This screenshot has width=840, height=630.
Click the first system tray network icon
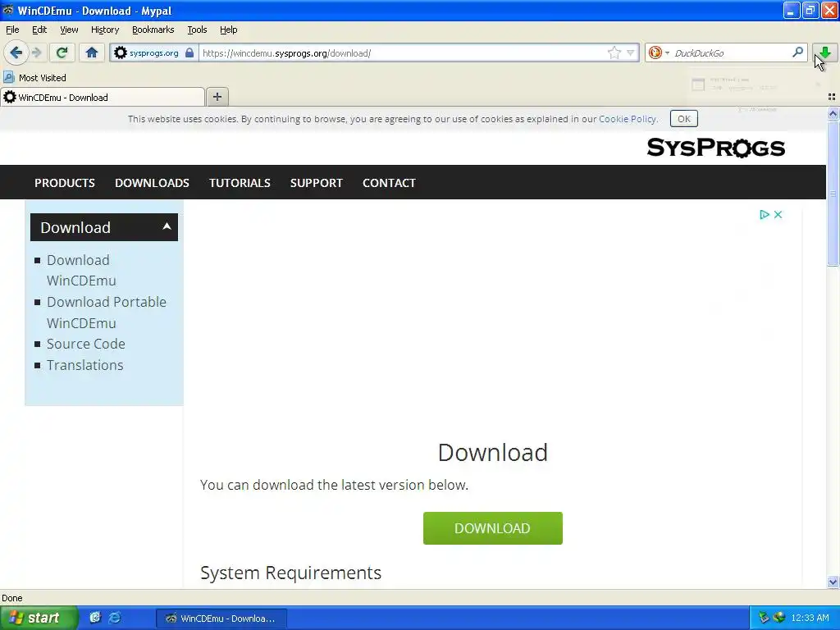(x=764, y=618)
